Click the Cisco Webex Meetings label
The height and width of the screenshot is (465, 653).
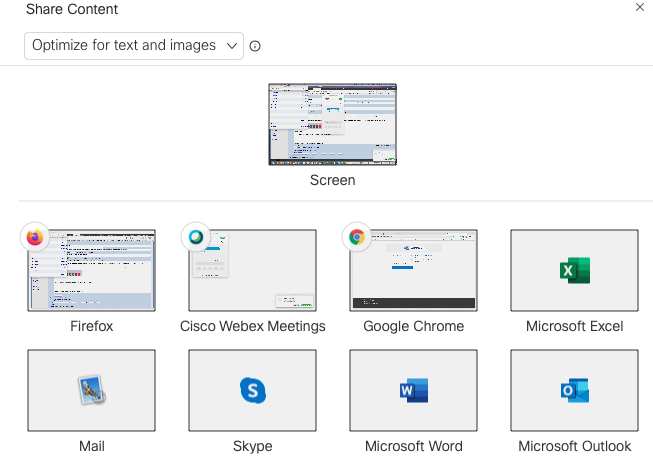coord(252,326)
